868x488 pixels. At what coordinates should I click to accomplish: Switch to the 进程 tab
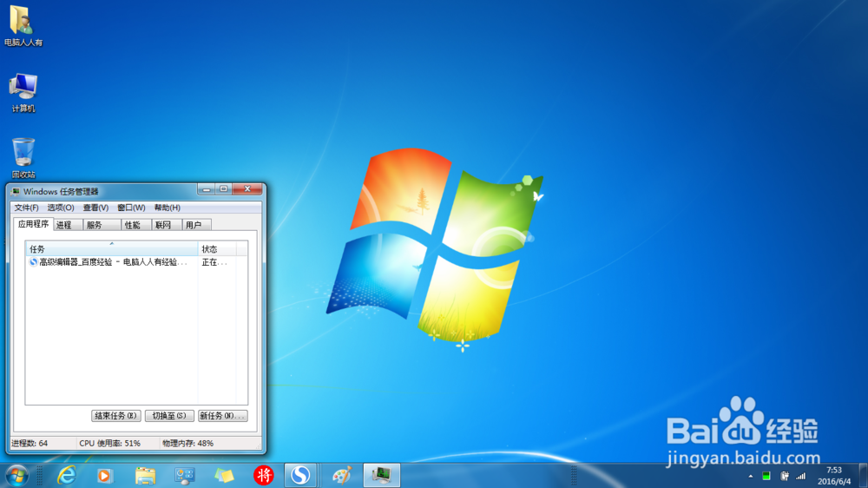click(x=67, y=225)
